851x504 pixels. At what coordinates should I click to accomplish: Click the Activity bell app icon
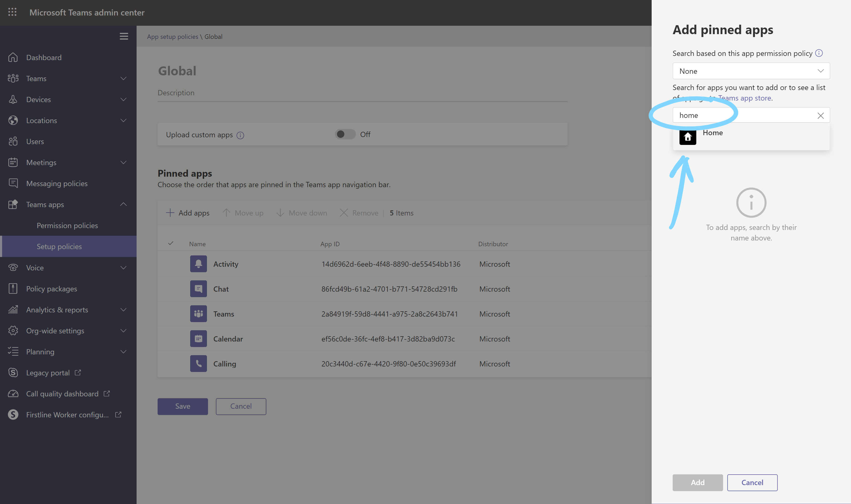(x=198, y=264)
